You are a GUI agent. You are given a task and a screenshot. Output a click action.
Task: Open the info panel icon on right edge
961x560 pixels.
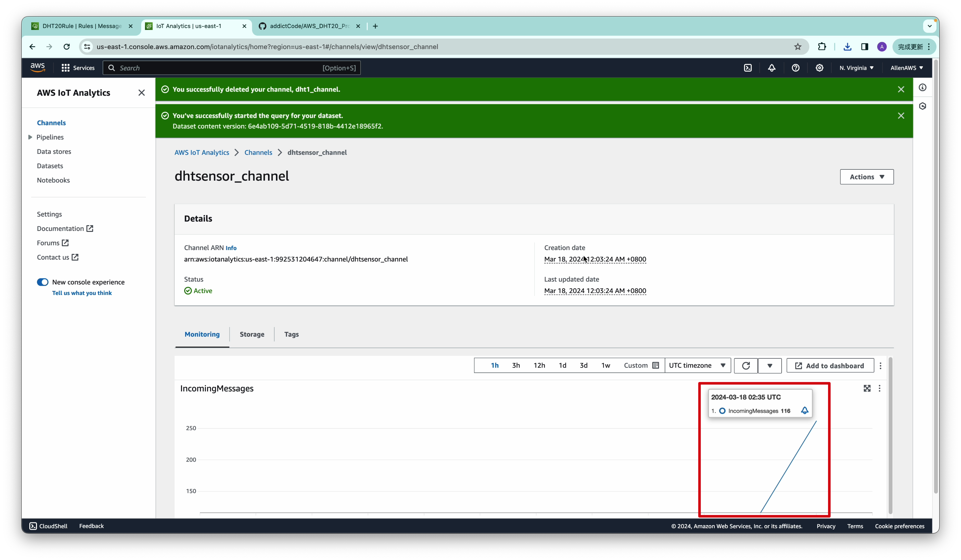pos(922,88)
